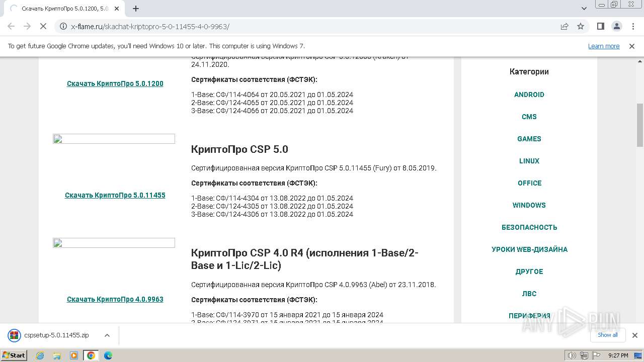This screenshot has height=362, width=644.
Task: Bookmark this tab with the star
Action: pyautogui.click(x=581, y=26)
